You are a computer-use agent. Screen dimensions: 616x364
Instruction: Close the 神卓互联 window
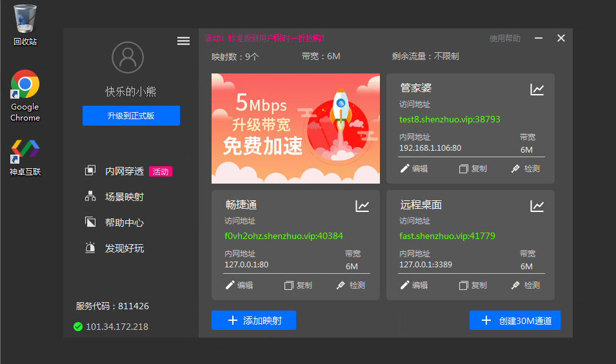tap(561, 38)
